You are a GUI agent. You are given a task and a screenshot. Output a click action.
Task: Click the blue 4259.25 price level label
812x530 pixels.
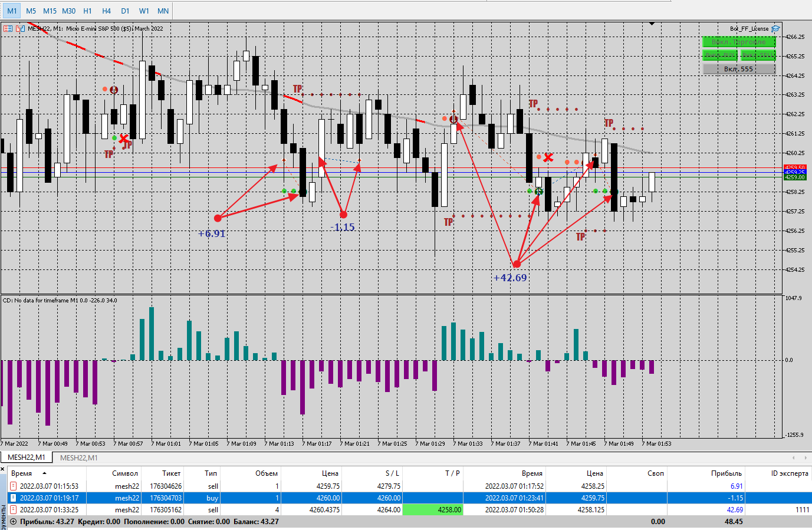pyautogui.click(x=794, y=173)
